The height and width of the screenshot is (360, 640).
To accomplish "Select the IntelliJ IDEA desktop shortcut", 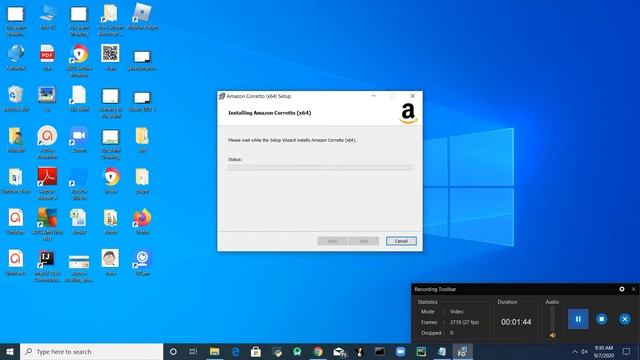I will pos(47,266).
